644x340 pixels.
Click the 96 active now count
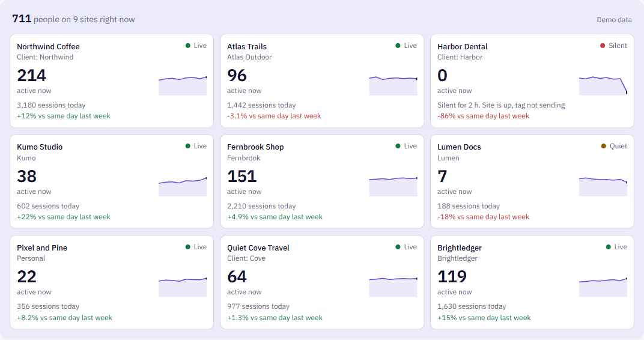coord(237,75)
